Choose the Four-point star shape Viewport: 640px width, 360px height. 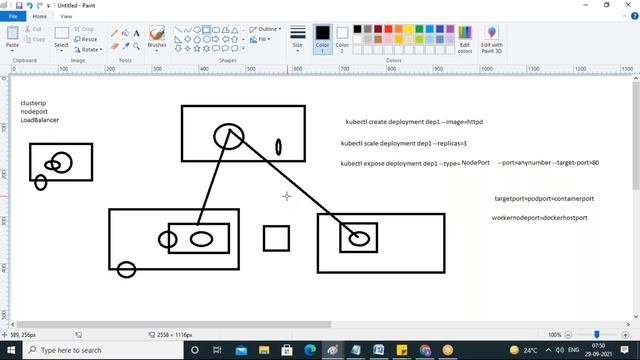pos(188,49)
